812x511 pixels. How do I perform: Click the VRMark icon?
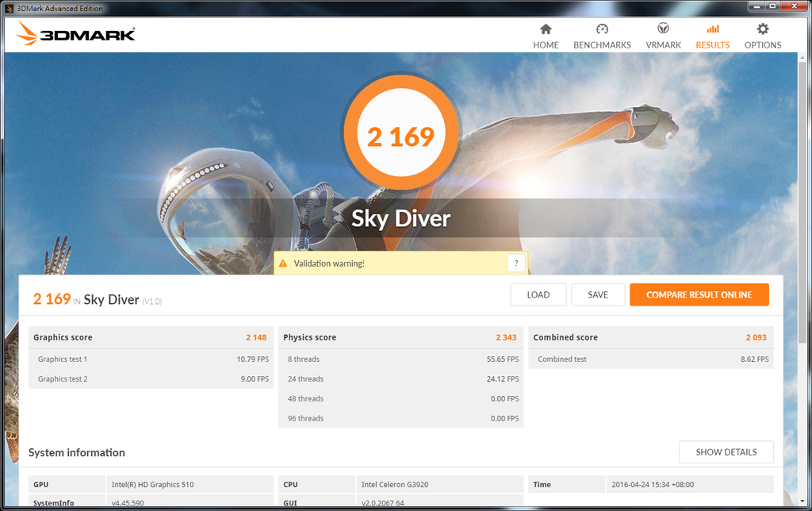(x=663, y=29)
